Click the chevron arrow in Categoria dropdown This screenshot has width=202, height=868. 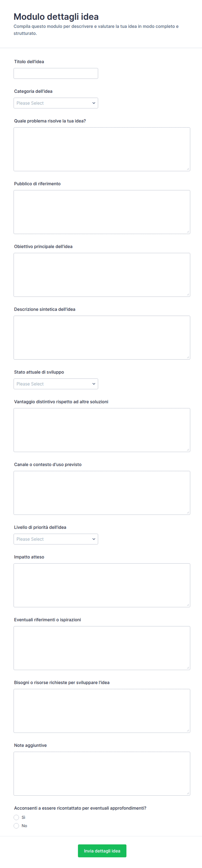(94, 103)
